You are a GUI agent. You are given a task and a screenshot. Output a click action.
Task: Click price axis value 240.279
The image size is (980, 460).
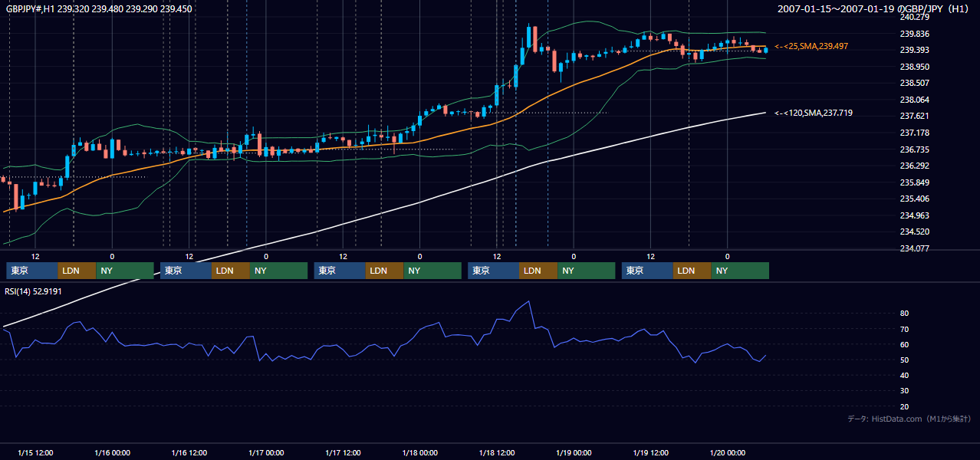point(914,17)
